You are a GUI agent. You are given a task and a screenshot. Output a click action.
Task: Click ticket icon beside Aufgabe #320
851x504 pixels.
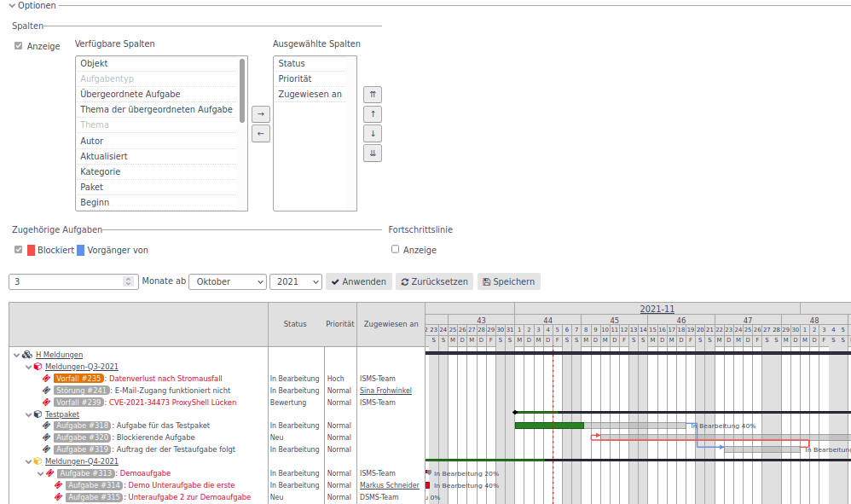[47, 437]
